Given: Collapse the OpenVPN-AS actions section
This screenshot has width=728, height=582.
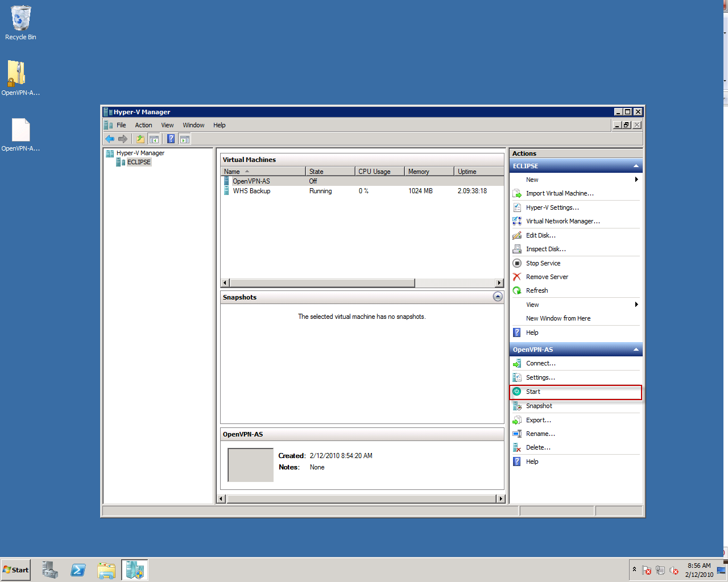Looking at the screenshot, I should [x=636, y=350].
